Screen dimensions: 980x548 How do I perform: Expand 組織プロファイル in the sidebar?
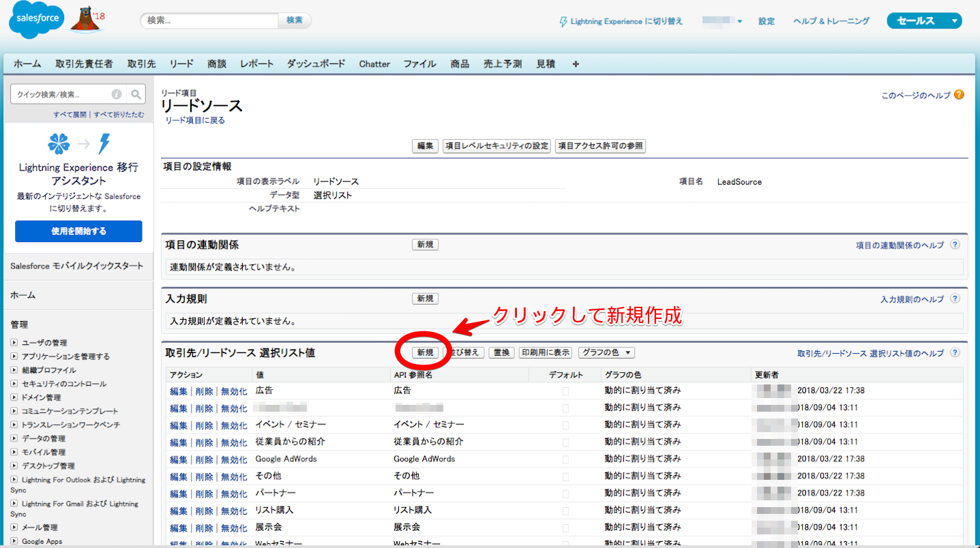[x=14, y=369]
